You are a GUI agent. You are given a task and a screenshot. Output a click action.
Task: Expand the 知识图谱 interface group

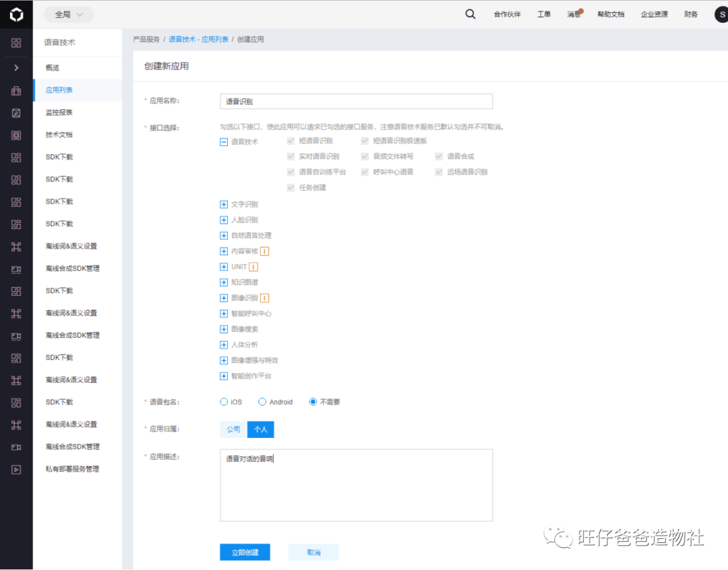click(224, 283)
